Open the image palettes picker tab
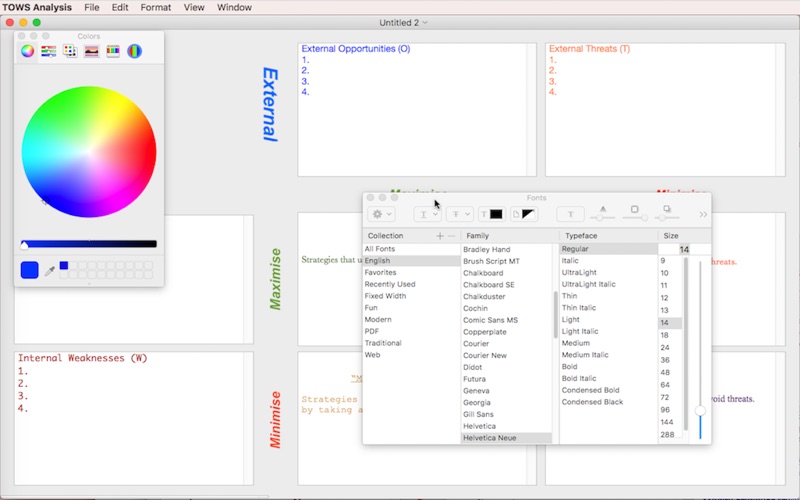Screen dimensions: 800x500 91,51
